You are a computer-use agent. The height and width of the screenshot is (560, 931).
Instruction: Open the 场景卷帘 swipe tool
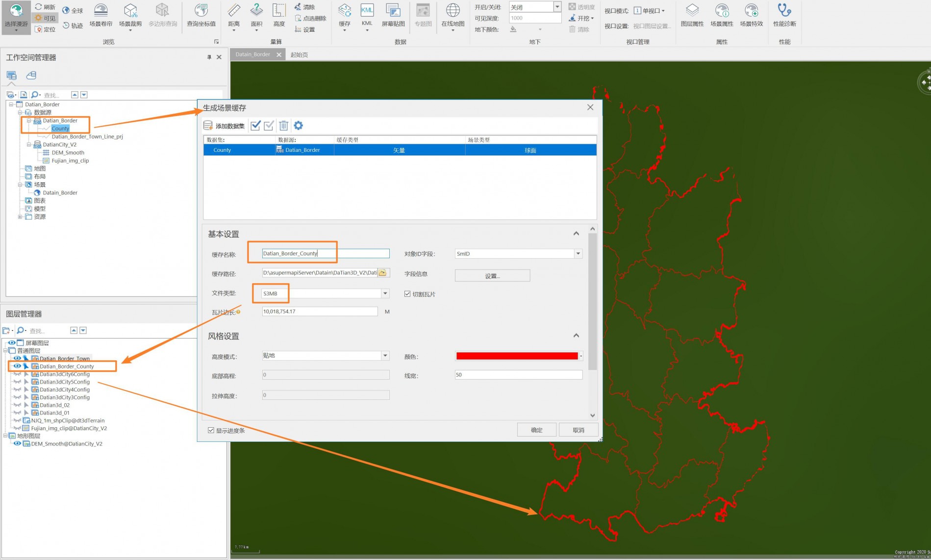pyautogui.click(x=101, y=15)
